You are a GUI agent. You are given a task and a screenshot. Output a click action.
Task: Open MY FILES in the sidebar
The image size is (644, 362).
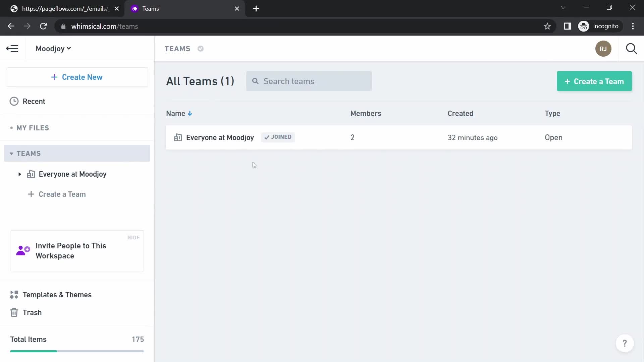pos(33,128)
